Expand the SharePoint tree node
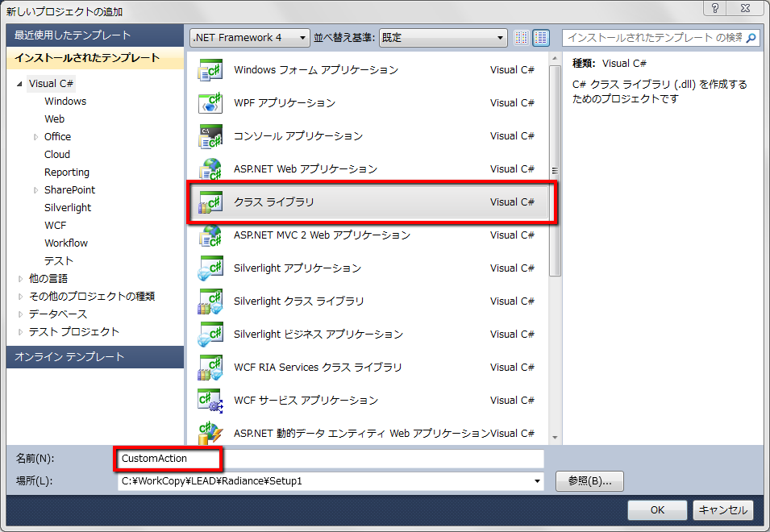 (x=35, y=190)
